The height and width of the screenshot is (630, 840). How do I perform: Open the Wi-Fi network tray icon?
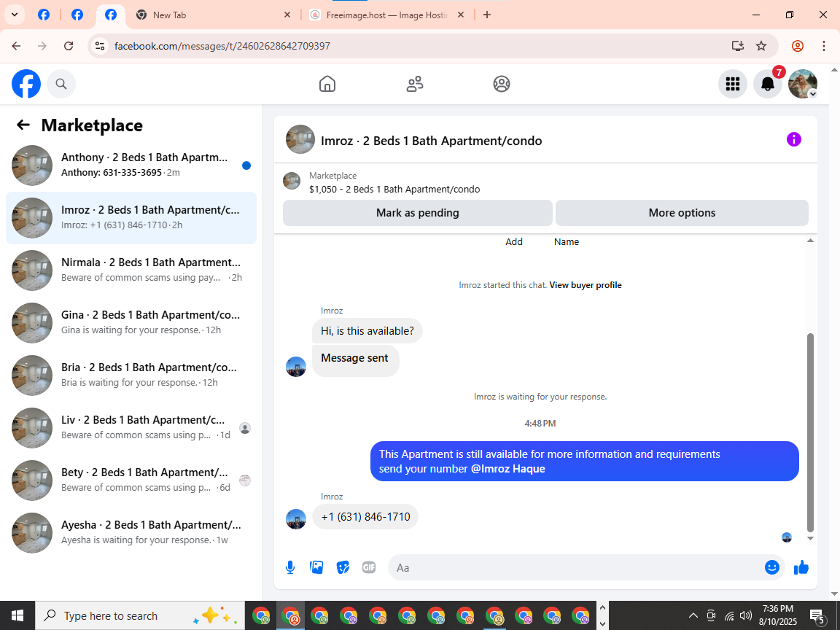tap(728, 615)
